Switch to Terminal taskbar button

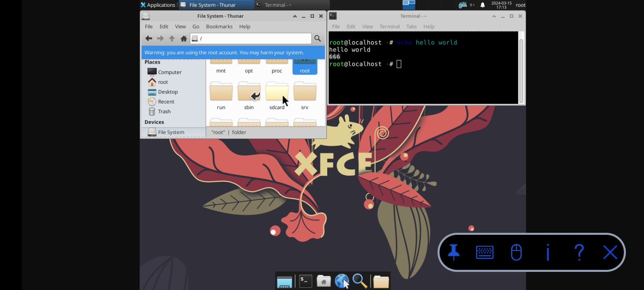pyautogui.click(x=291, y=5)
